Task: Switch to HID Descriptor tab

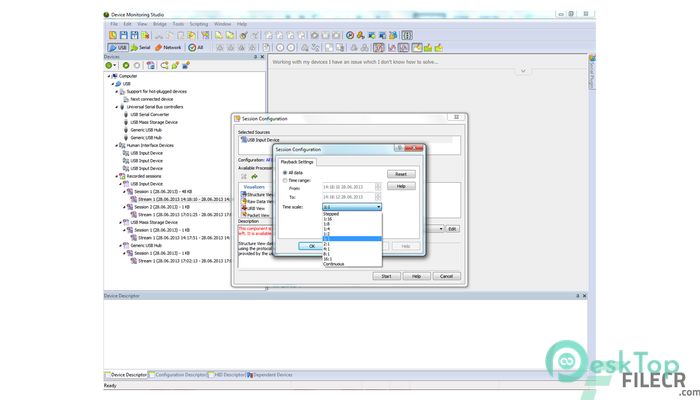Action: coord(227,375)
